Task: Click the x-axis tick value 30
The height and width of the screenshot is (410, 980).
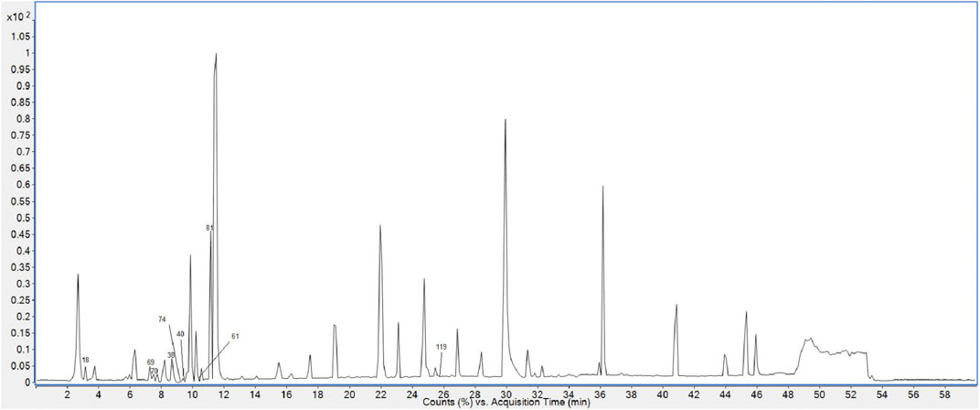Action: point(506,394)
